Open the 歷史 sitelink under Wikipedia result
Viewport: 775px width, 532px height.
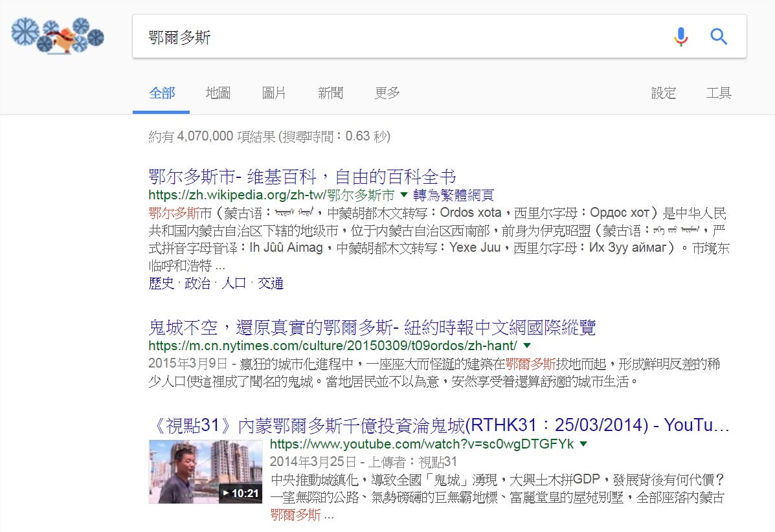tap(161, 283)
